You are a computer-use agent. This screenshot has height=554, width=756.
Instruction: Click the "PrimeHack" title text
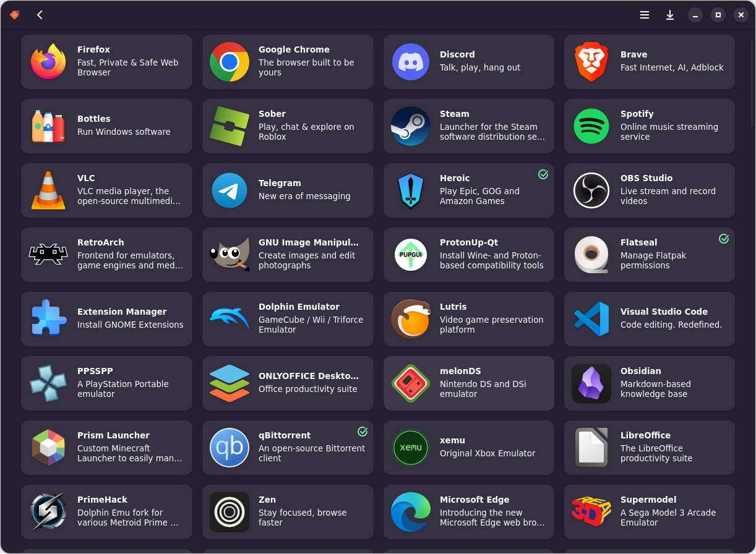102,500
